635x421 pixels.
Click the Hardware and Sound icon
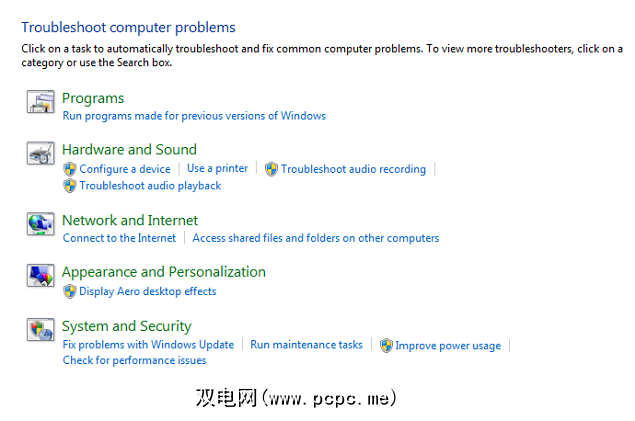(x=40, y=153)
